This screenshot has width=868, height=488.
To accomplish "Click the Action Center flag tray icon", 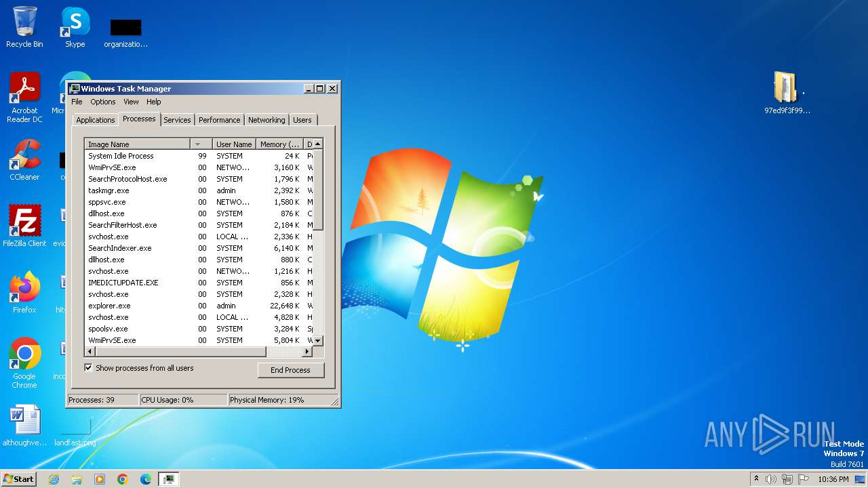I will click(803, 479).
